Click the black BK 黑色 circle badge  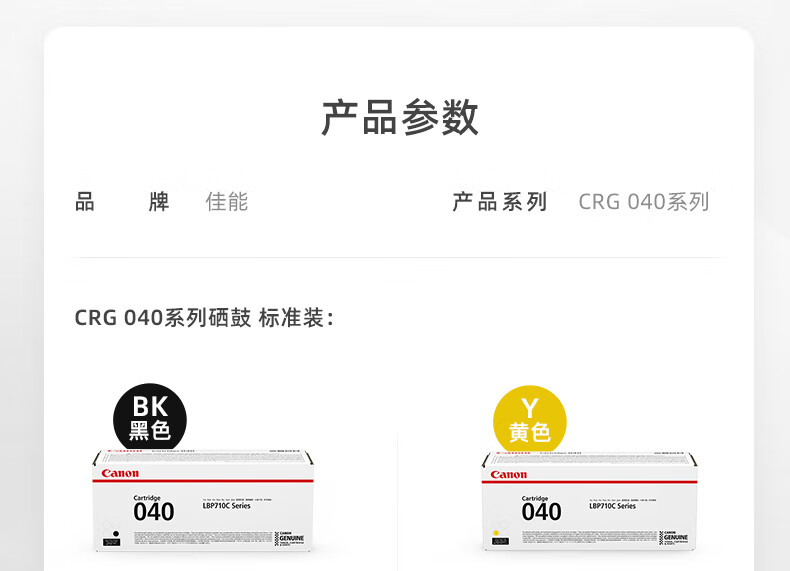click(150, 420)
